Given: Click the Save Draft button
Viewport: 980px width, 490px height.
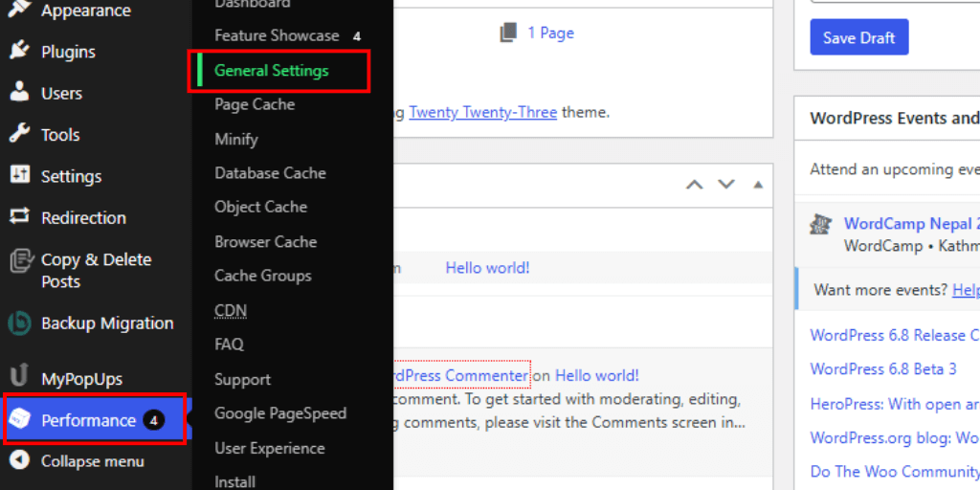Looking at the screenshot, I should pos(859,37).
